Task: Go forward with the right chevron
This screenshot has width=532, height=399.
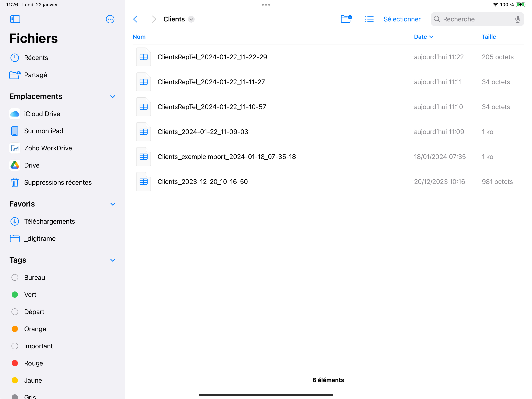Action: click(154, 19)
